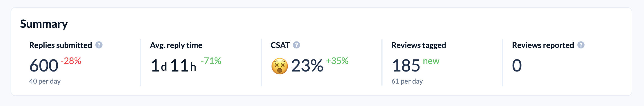Select the 600 replies submitted value
This screenshot has height=106, width=644.
tap(44, 66)
